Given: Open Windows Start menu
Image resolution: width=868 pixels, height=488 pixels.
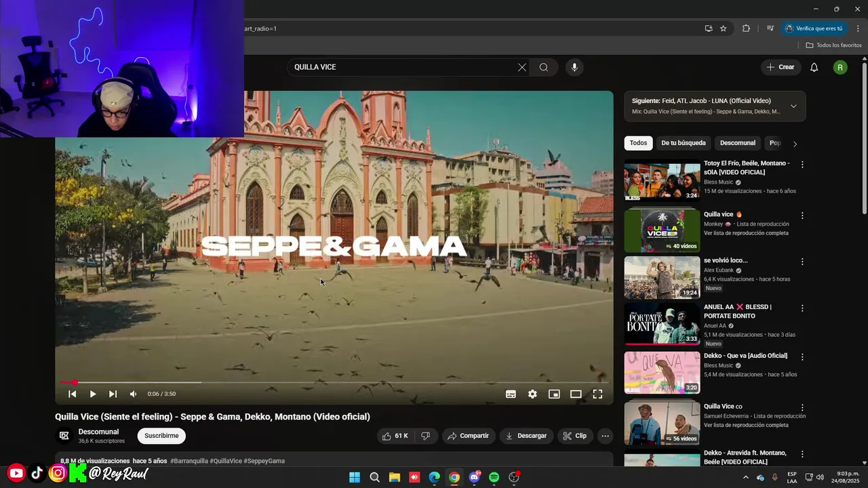Looking at the screenshot, I should click(355, 477).
